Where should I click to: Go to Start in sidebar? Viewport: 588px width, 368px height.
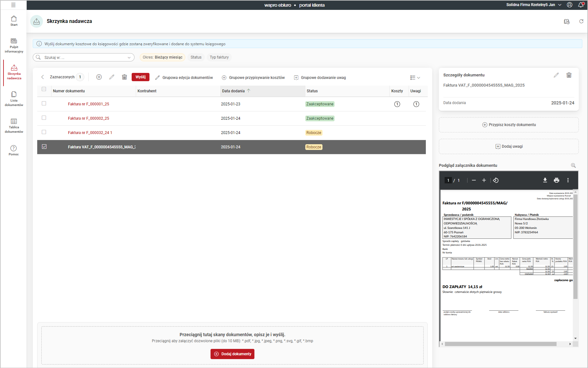[14, 21]
